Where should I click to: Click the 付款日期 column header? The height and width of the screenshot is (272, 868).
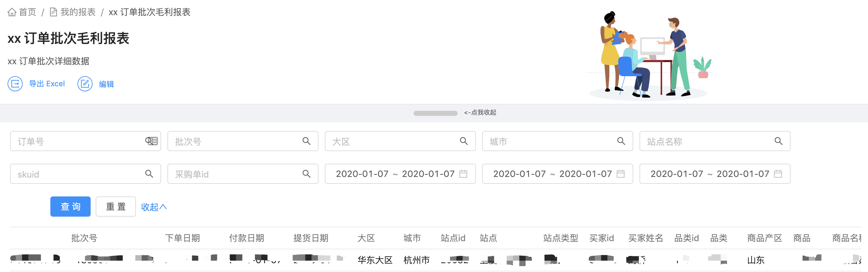click(x=246, y=238)
